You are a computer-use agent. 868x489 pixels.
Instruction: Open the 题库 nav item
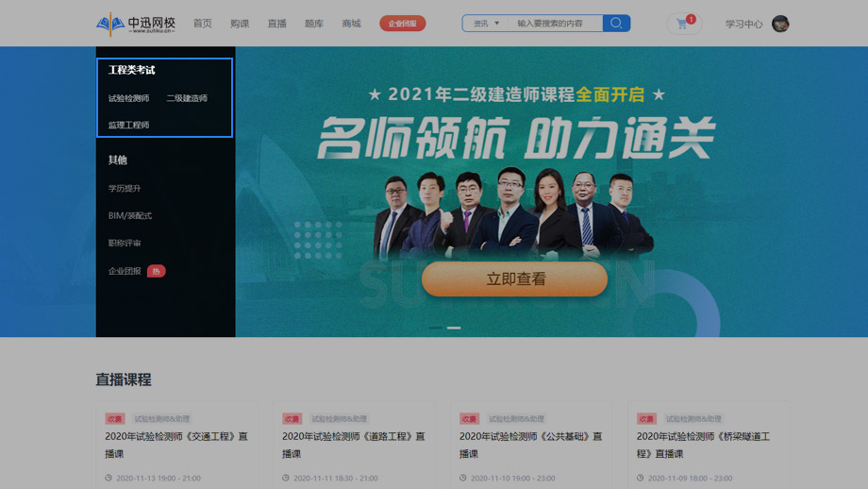click(x=314, y=24)
